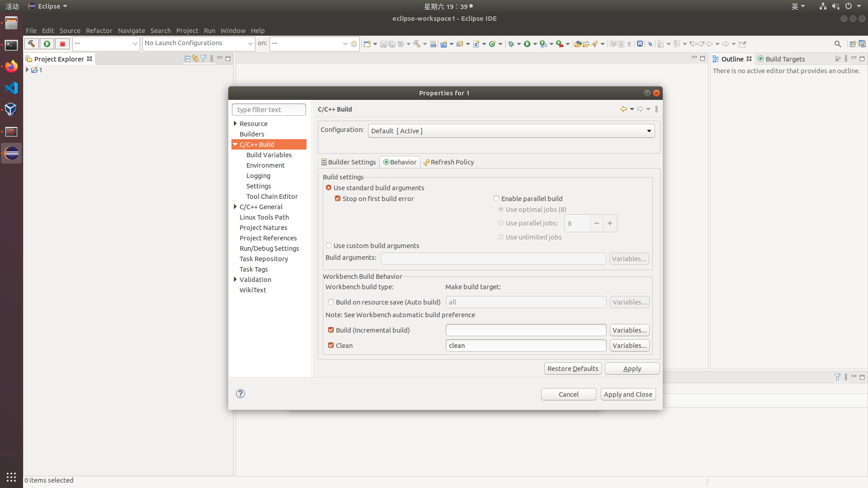Screen dimensions: 868x488
Task: Show applications grid in the dock
Action: [11, 477]
